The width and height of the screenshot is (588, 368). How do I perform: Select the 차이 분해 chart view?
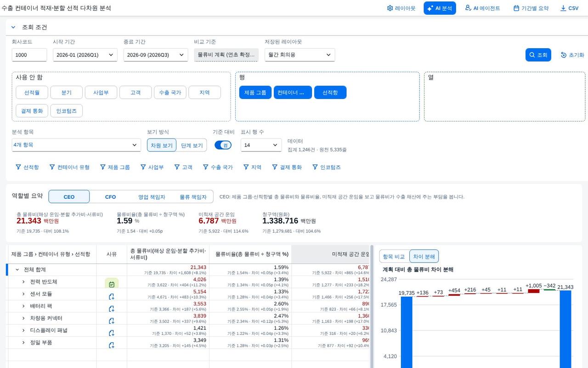click(424, 257)
